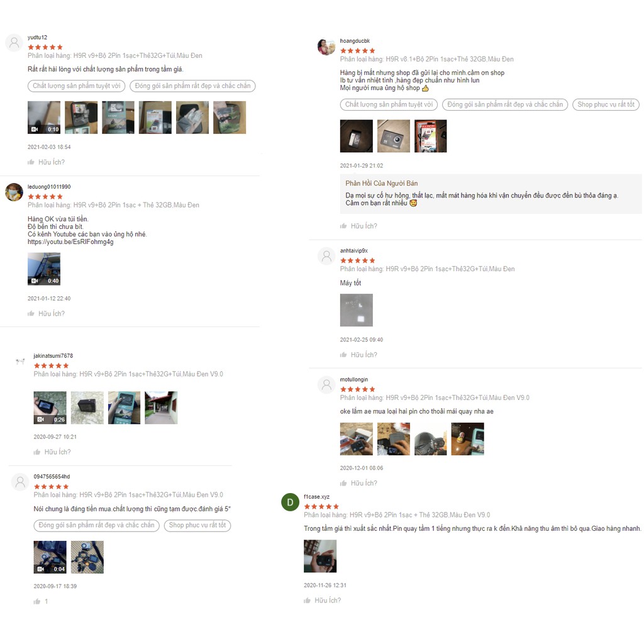Play jakinatsumi7678's 0:26 video thumbnail
Image resolution: width=644 pixels, height=644 pixels.
tap(50, 408)
